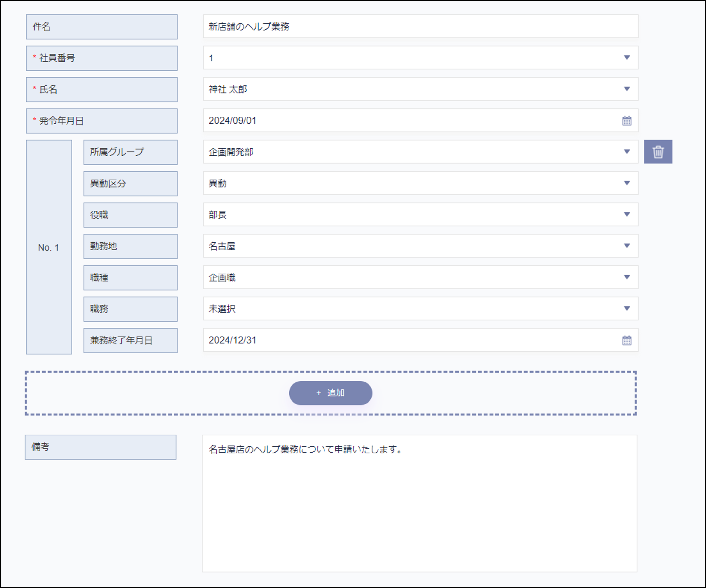Click the 件名 label
Image resolution: width=706 pixels, height=588 pixels.
click(102, 27)
